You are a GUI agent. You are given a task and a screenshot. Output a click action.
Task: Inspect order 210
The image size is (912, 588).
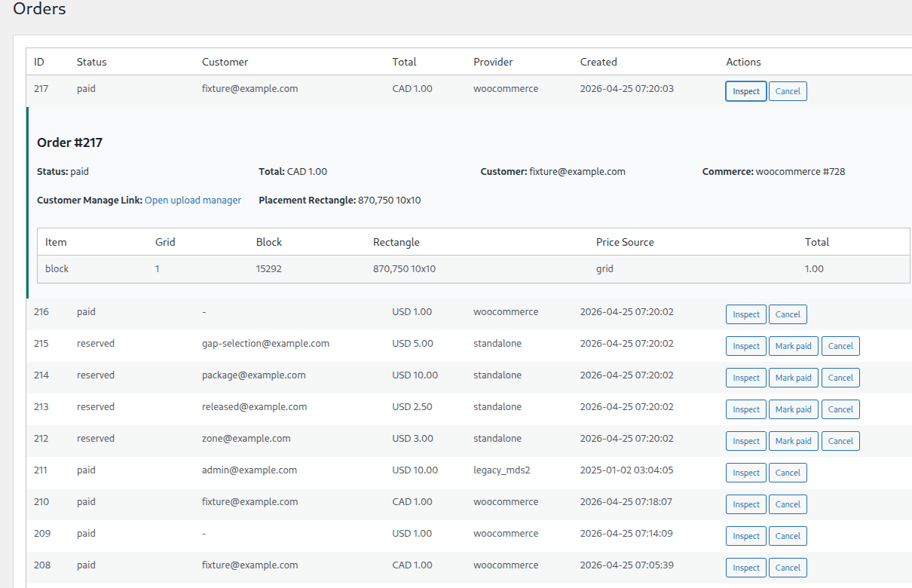(745, 504)
